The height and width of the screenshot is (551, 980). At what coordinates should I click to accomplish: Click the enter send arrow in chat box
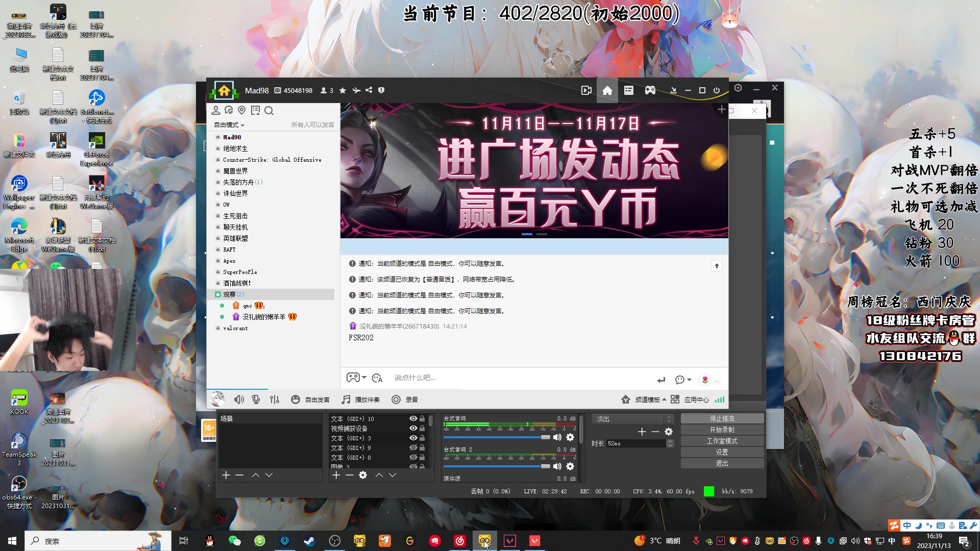[x=661, y=380]
